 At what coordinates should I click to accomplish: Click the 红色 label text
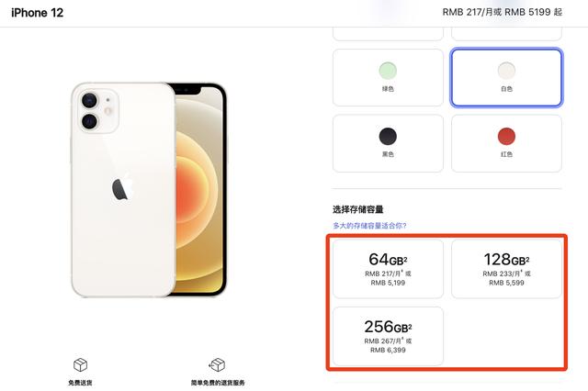pos(506,154)
